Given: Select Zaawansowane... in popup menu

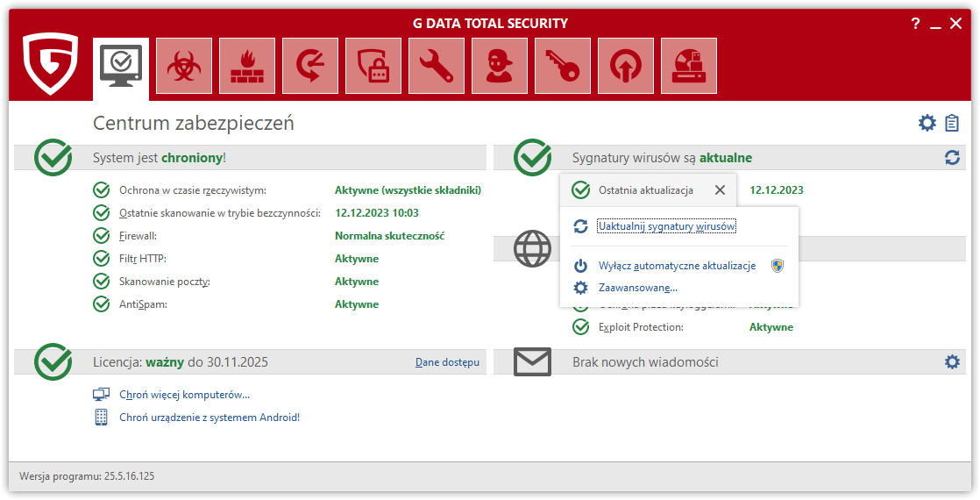Looking at the screenshot, I should click(638, 288).
